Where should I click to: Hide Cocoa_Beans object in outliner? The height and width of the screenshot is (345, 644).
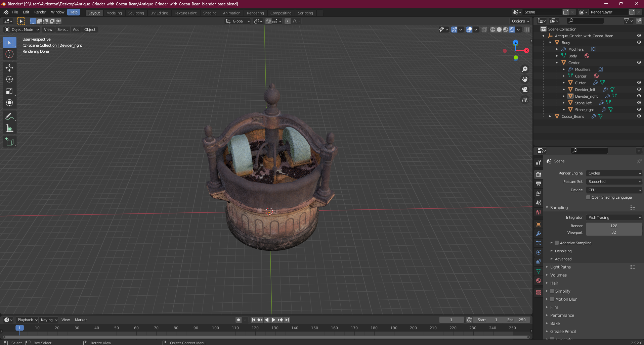click(x=639, y=116)
